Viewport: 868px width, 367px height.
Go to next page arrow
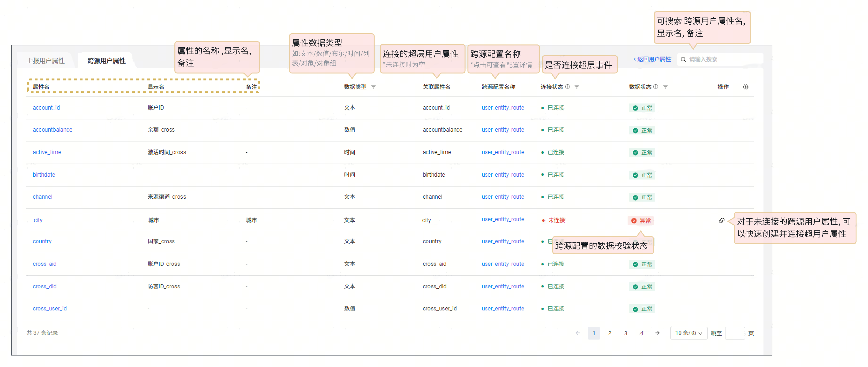tap(657, 333)
